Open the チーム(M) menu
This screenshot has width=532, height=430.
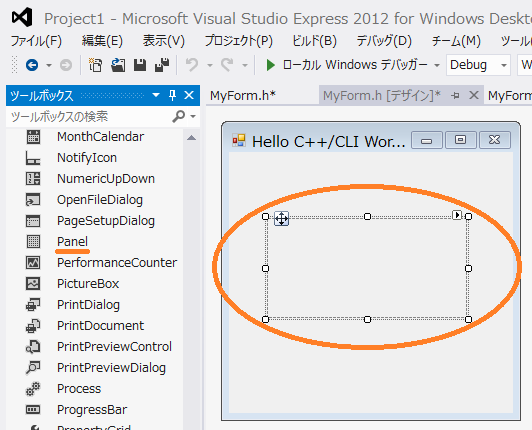point(456,41)
